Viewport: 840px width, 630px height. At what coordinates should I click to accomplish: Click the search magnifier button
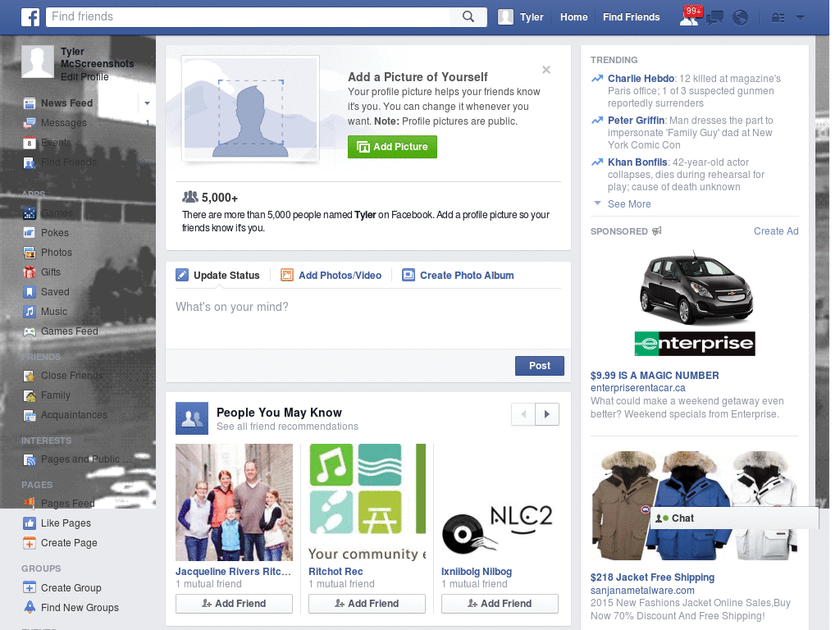pos(468,16)
